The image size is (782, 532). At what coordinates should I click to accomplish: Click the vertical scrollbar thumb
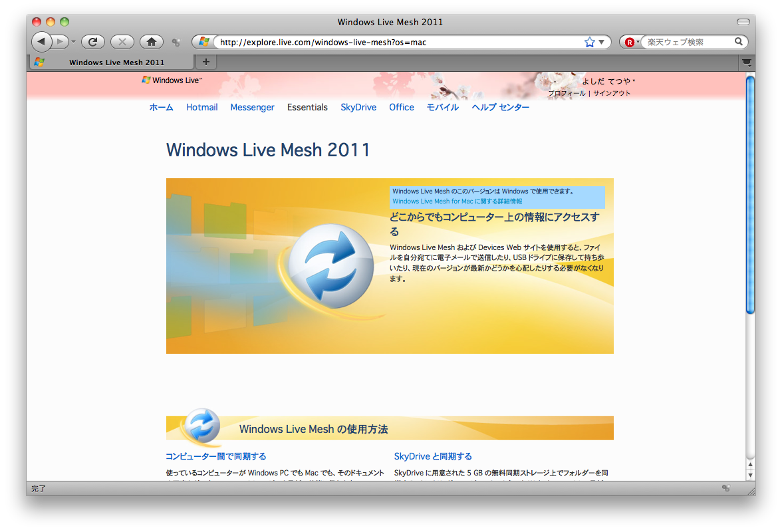(x=750, y=194)
